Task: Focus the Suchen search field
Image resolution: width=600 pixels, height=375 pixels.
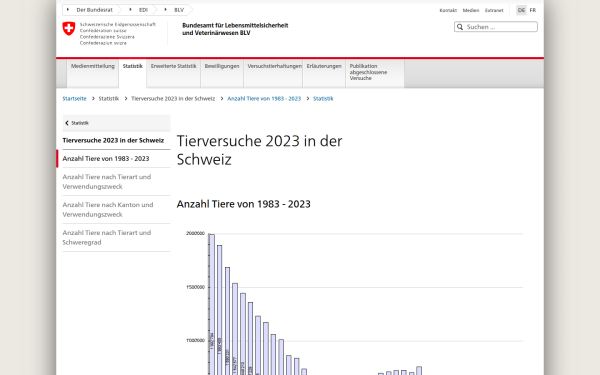Action: click(x=496, y=27)
